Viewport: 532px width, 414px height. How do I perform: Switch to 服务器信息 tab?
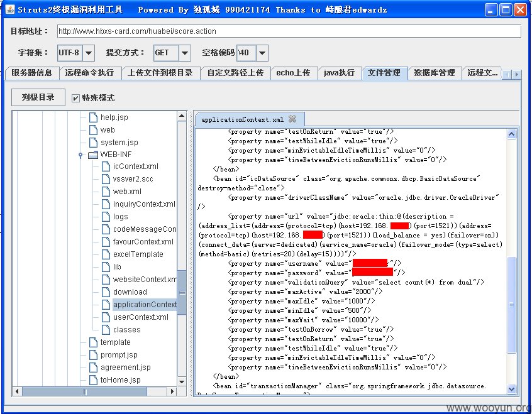32,73
